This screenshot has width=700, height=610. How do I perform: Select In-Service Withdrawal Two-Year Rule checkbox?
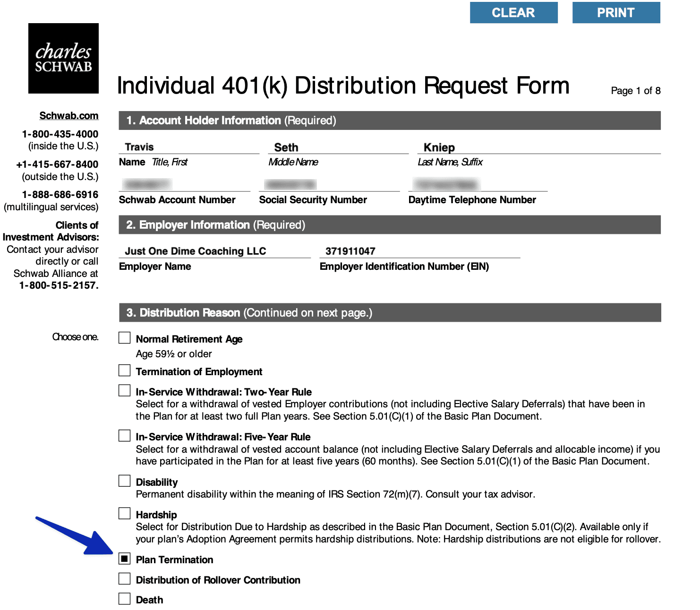click(124, 390)
